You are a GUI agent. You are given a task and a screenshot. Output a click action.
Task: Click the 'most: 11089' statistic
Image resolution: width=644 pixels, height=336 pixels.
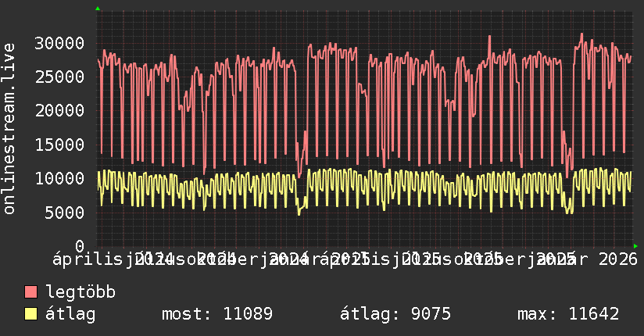point(216,315)
